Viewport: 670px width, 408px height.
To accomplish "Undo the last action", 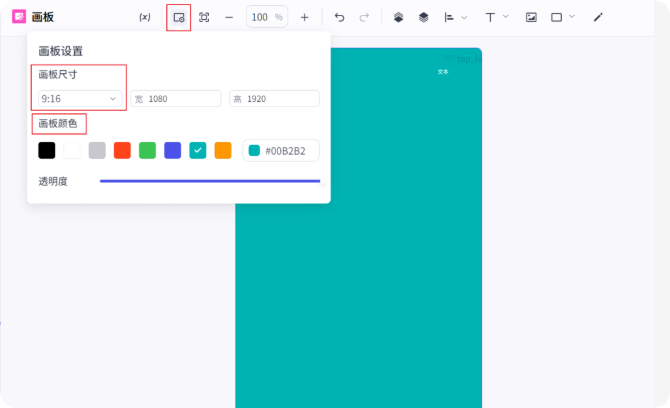I will pos(339,18).
